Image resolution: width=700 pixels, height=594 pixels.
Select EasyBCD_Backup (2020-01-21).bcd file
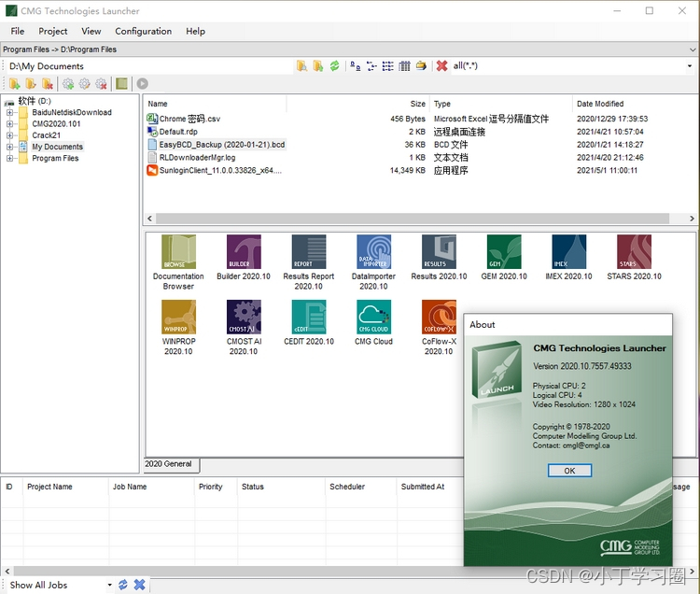[217, 145]
